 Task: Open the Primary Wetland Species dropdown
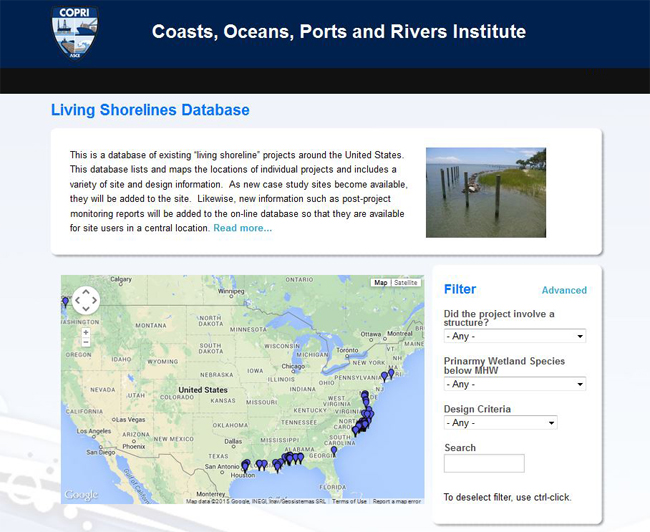(x=514, y=384)
